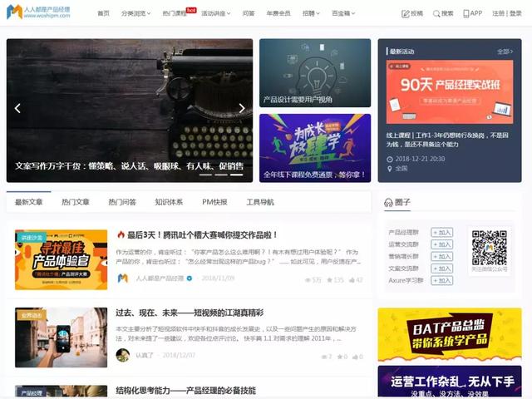The height and width of the screenshot is (399, 532).
Task: Select the second carousel indicator dash
Action: (x=221, y=175)
